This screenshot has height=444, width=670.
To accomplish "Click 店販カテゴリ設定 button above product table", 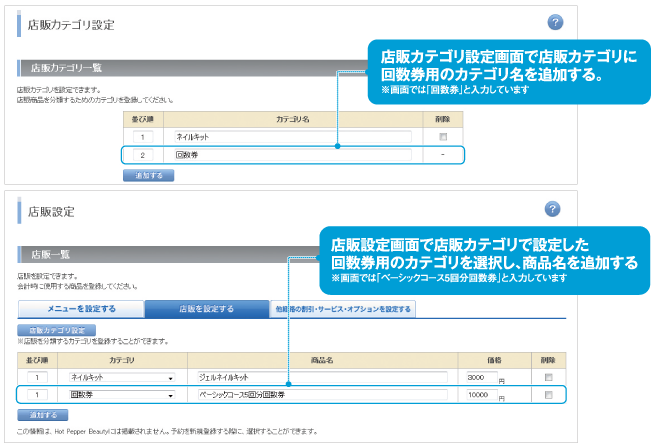I will pos(56,329).
